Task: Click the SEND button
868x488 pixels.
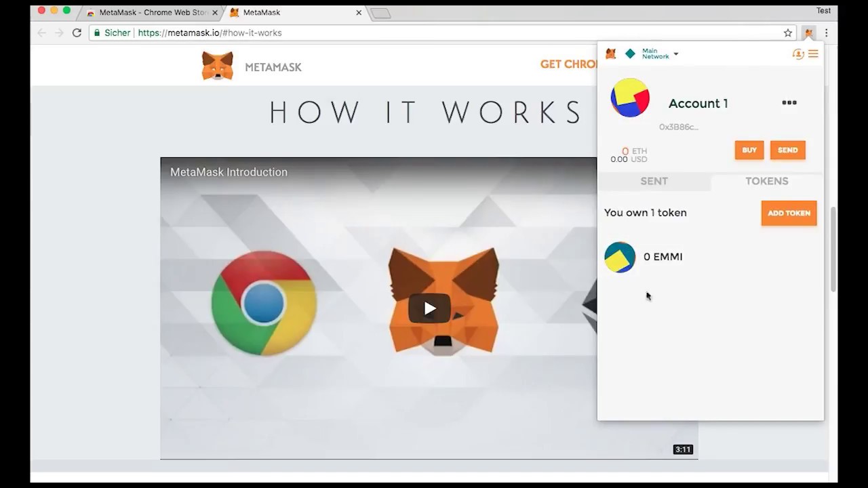Action: (x=787, y=150)
